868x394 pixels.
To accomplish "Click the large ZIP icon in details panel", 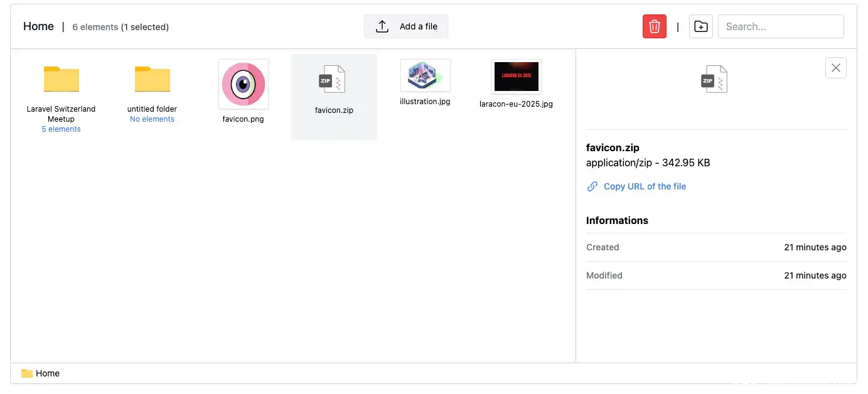I will point(713,80).
